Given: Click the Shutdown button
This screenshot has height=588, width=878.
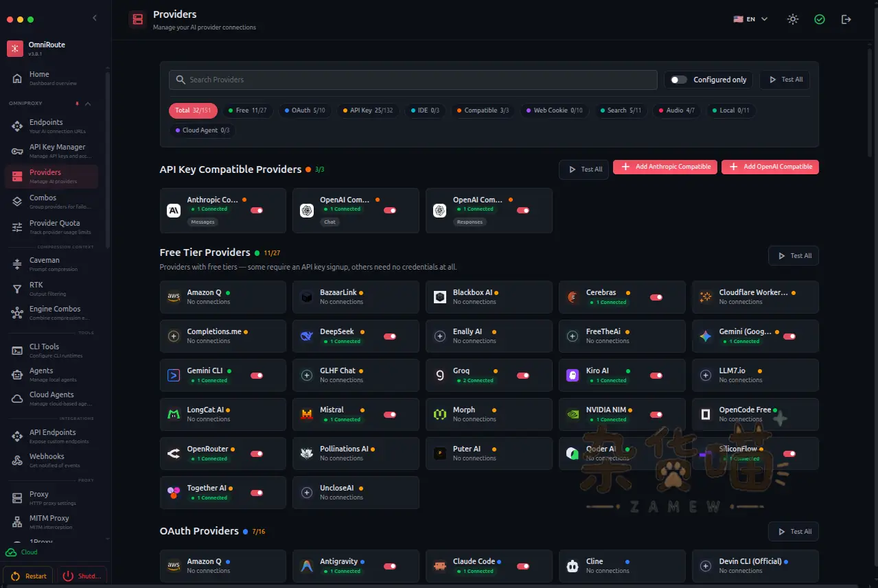Looking at the screenshot, I should (x=82, y=576).
